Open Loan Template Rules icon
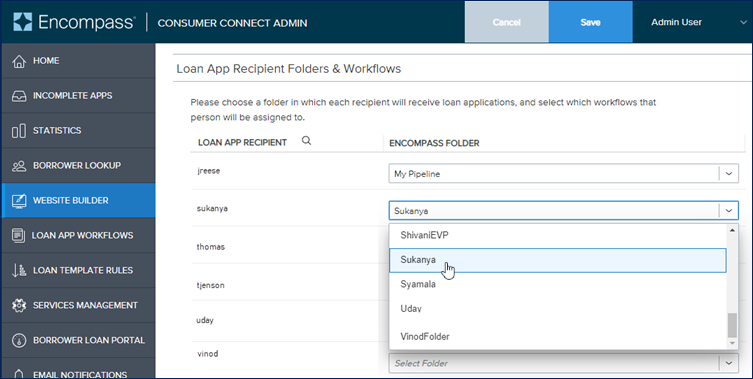 (19, 270)
